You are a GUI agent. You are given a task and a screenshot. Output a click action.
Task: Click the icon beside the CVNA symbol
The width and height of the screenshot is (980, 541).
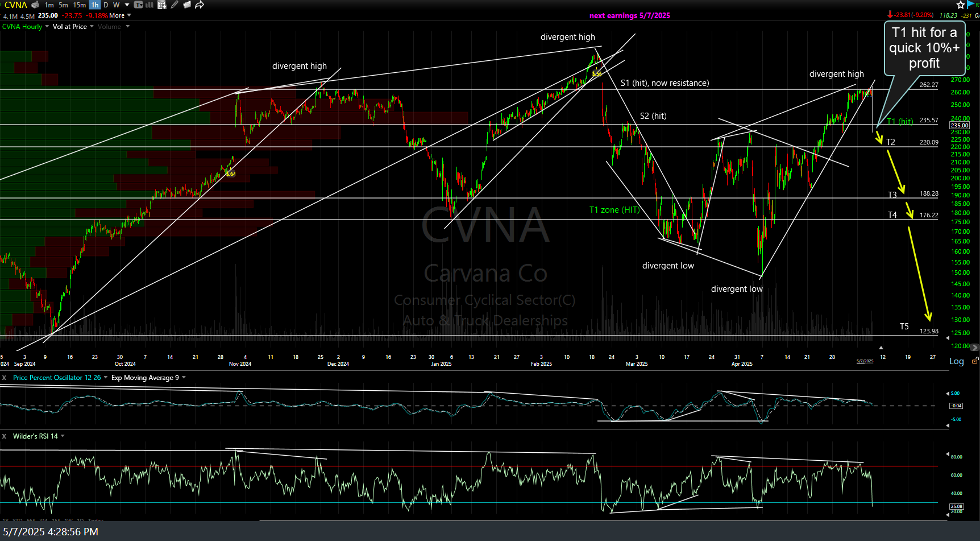tap(35, 5)
